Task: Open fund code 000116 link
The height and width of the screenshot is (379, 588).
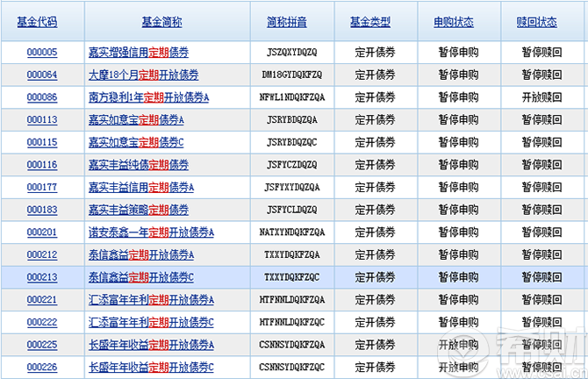Action: pos(42,165)
